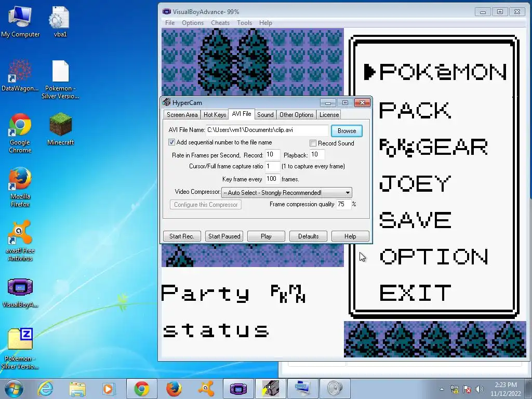
Task: Open VisualBoyAdvance Tools menu
Action: [x=244, y=23]
